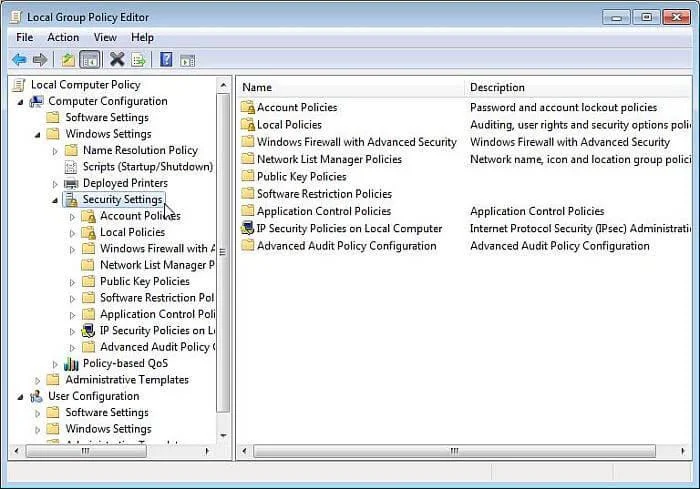This screenshot has height=489, width=700.
Task: Select Windows Firewall with Advanced Security row name
Action: [357, 142]
